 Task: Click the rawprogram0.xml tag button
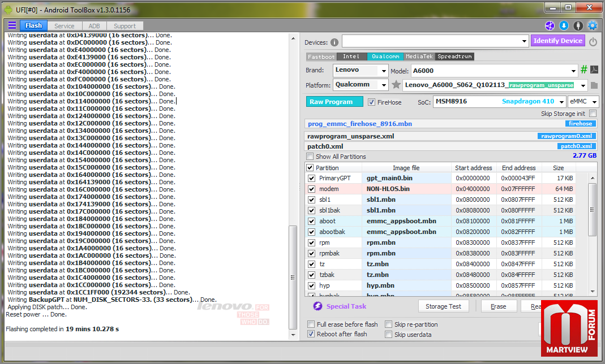[567, 136]
